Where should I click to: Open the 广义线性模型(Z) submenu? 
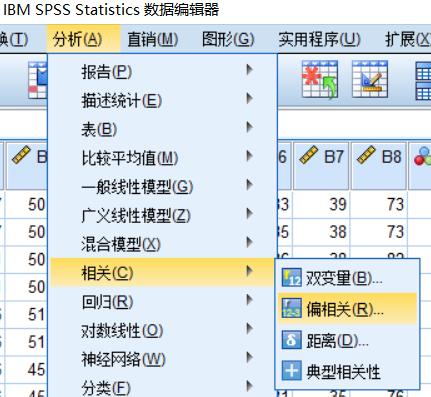pos(163,215)
